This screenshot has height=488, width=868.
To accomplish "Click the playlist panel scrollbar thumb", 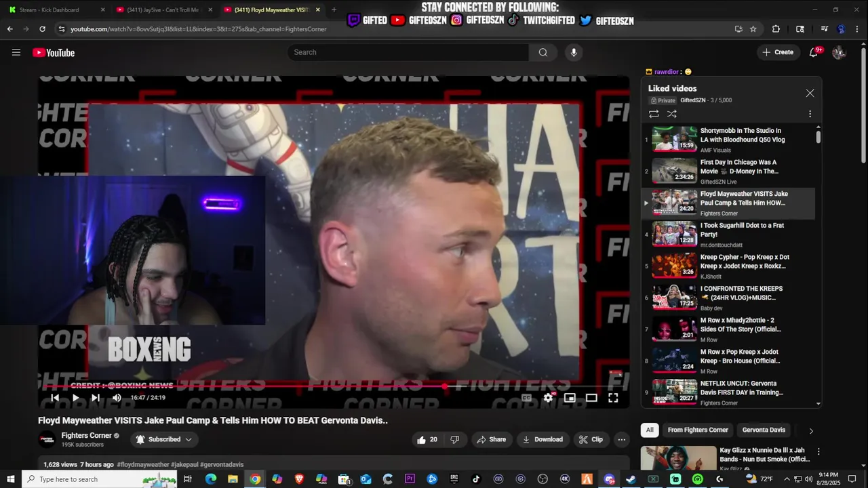I will tap(818, 137).
